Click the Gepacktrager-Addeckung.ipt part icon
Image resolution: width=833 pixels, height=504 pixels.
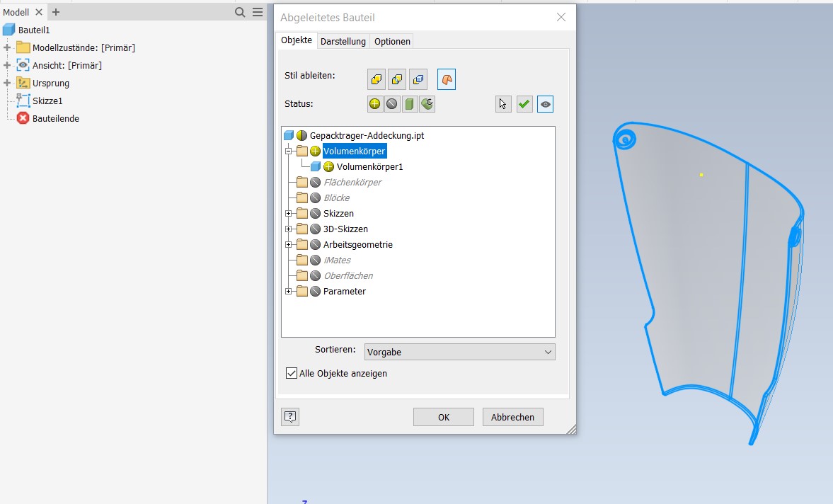[x=289, y=135]
